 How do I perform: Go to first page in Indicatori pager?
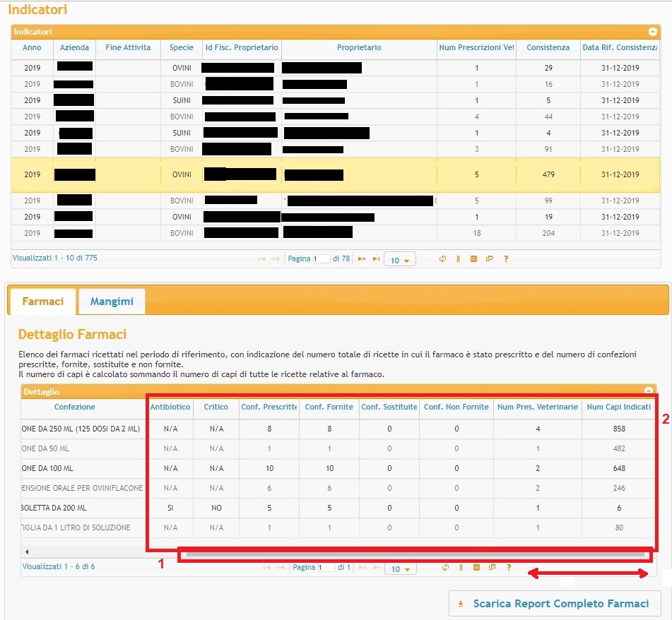pyautogui.click(x=261, y=258)
